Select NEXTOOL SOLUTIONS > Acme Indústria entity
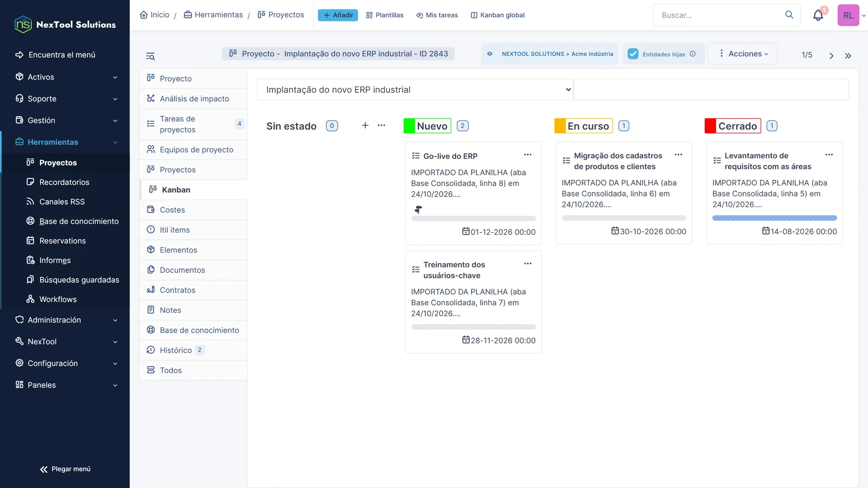 click(550, 54)
